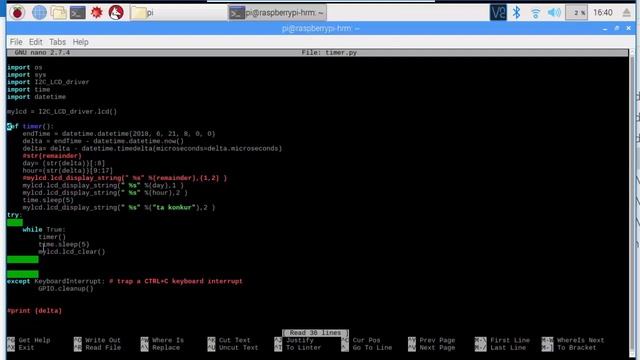The image size is (640, 360).
Task: Click the 'ta konkur' string text
Action: point(173,207)
